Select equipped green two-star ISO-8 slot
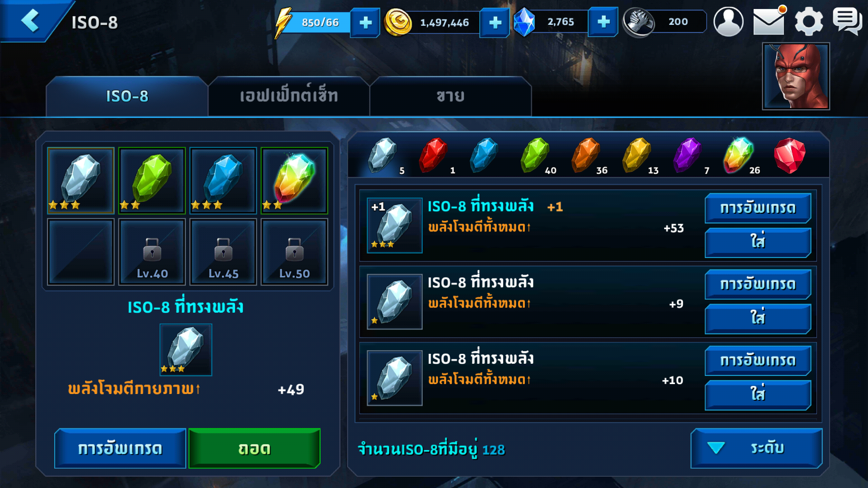868x488 pixels. tap(152, 181)
